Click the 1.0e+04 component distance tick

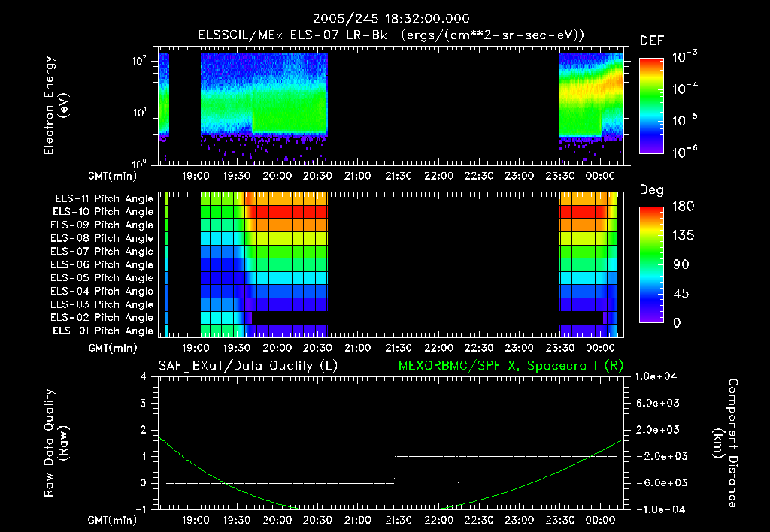point(656,376)
